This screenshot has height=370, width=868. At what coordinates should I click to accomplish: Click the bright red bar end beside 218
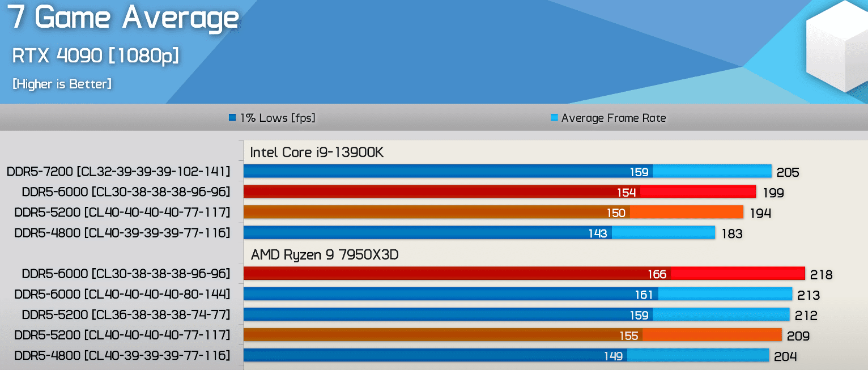[x=738, y=274]
